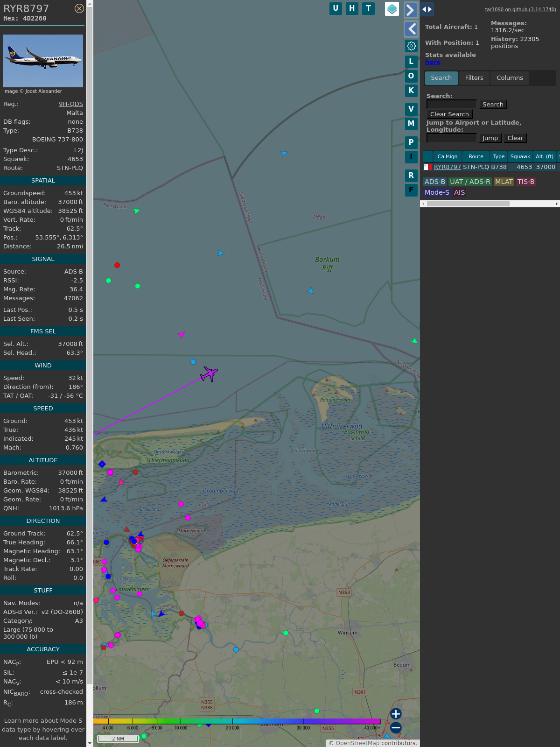Click the table horizontal scrollbar
The width and height of the screenshot is (560, 747).
[x=468, y=204]
